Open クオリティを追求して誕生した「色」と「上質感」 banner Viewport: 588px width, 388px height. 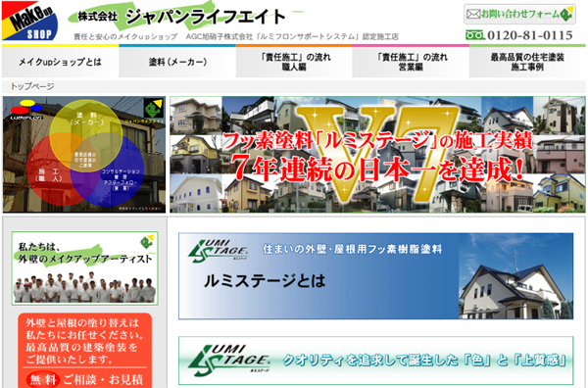pos(375,361)
